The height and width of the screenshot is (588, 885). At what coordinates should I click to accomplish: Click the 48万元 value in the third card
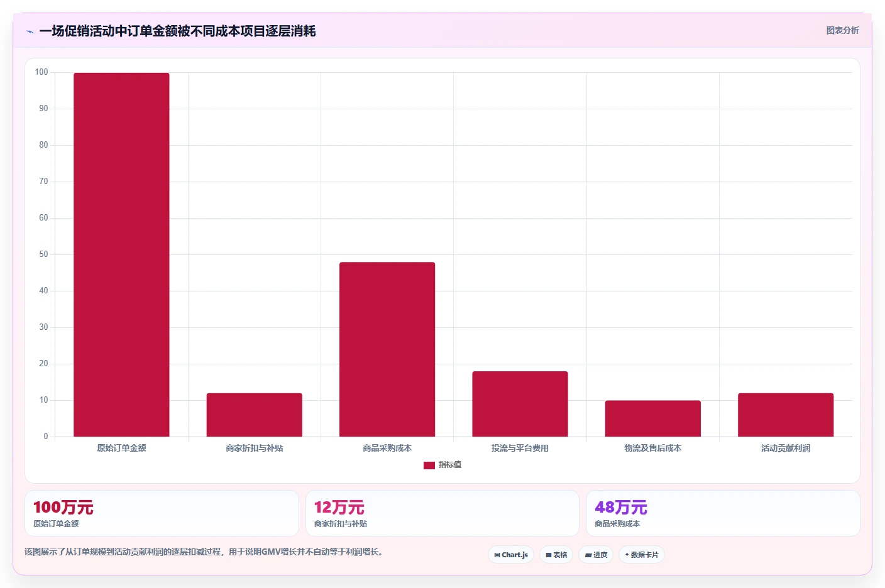621,508
